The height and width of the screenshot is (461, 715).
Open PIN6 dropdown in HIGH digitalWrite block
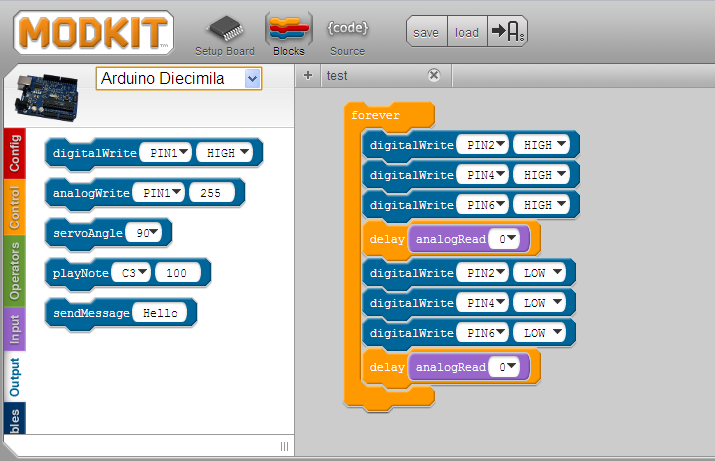pos(483,205)
